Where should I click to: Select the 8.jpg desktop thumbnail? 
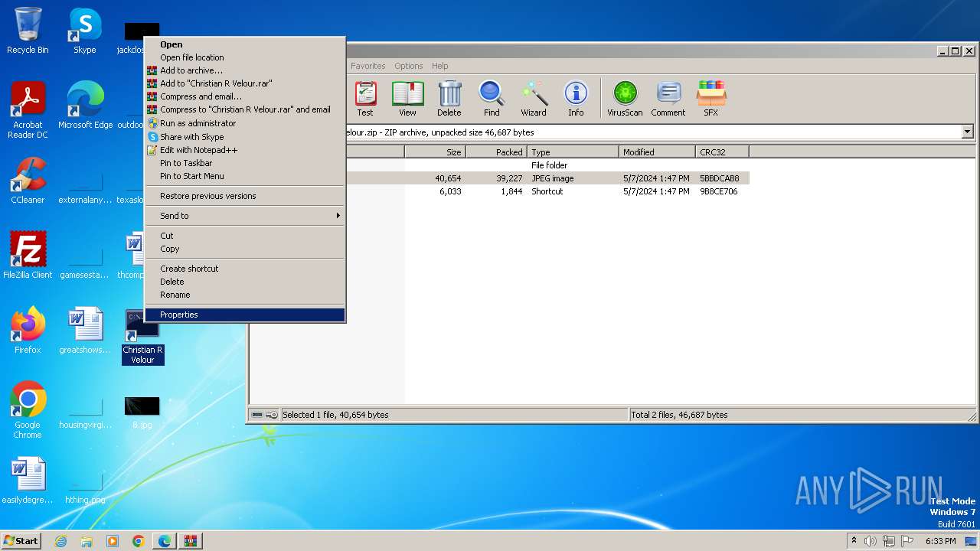click(142, 412)
